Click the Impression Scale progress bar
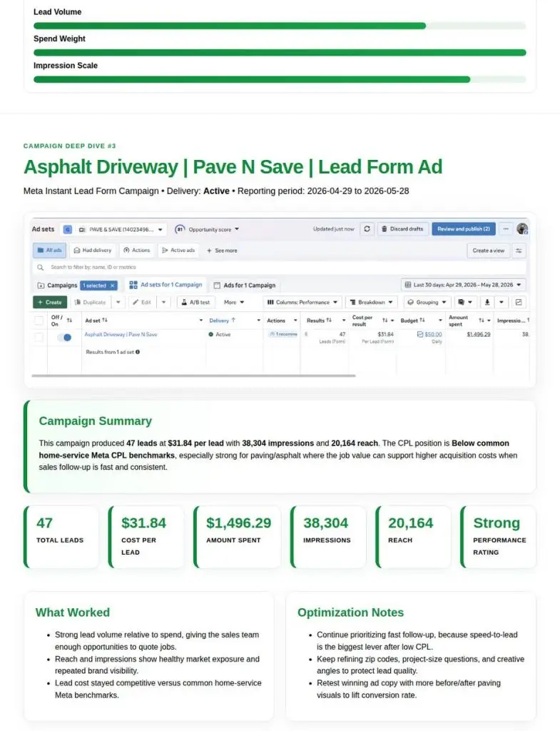The image size is (560, 731). pyautogui.click(x=280, y=80)
